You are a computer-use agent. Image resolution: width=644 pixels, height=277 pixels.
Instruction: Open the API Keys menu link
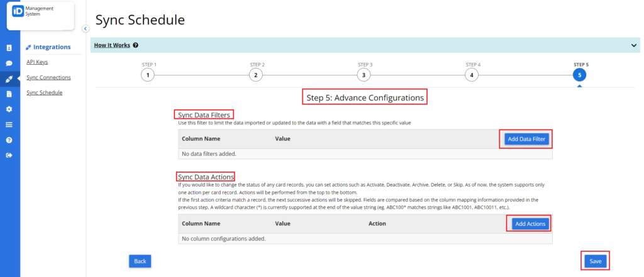37,62
